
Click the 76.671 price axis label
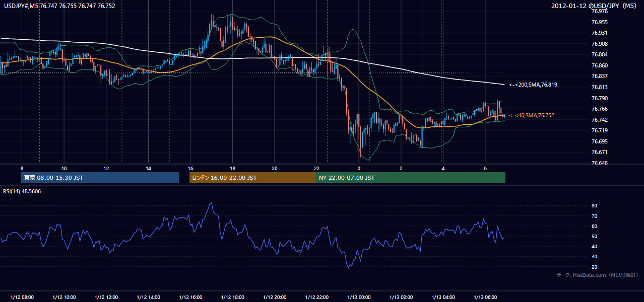(x=599, y=152)
